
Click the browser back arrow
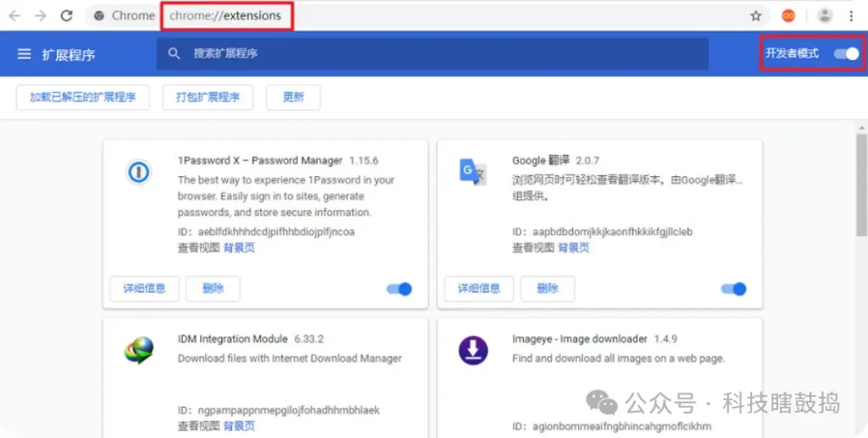pyautogui.click(x=14, y=15)
